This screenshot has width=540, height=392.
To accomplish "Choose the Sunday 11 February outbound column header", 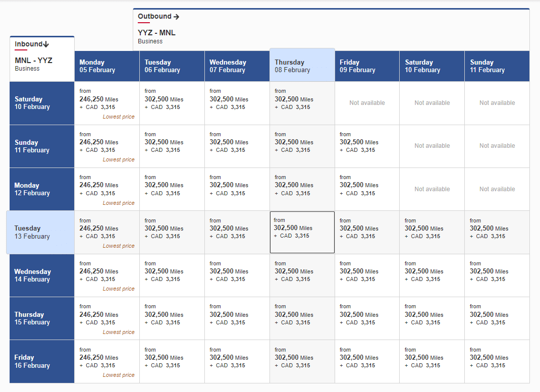I will (x=497, y=66).
